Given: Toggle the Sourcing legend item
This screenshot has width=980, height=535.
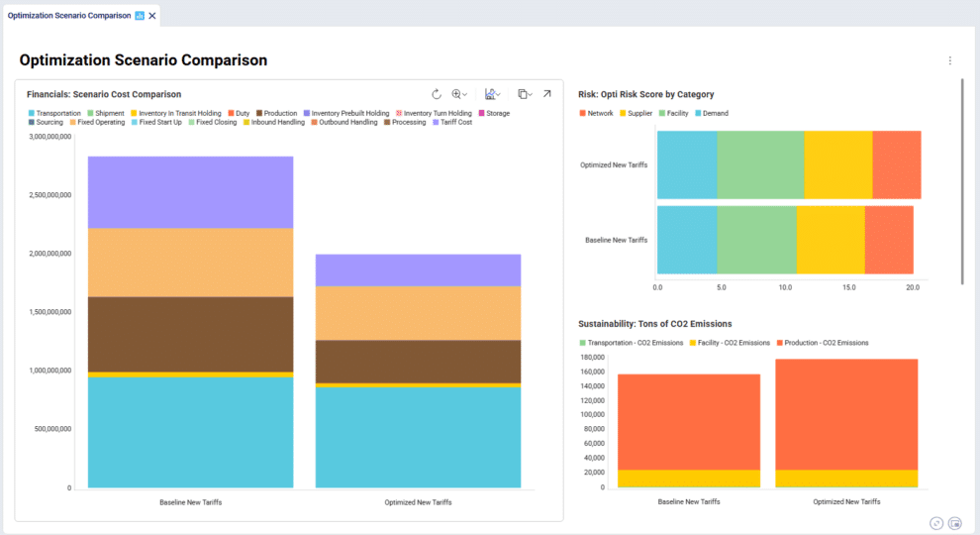Looking at the screenshot, I should pos(46,122).
